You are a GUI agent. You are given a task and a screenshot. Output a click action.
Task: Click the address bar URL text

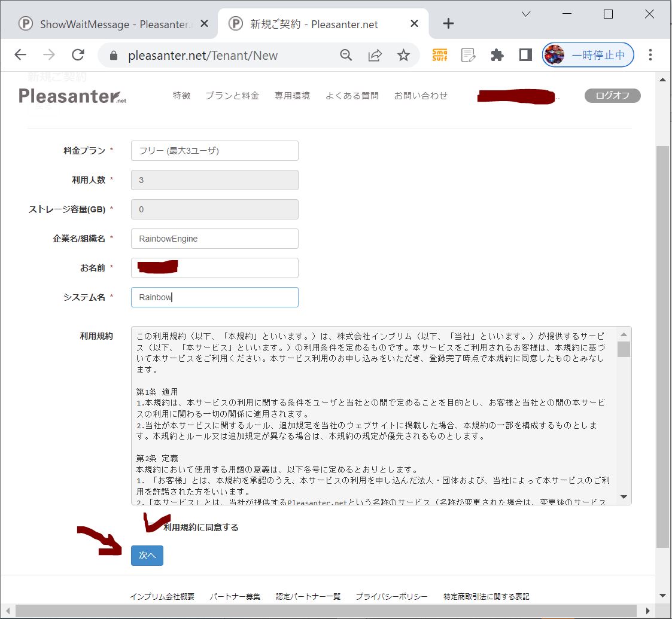[203, 55]
